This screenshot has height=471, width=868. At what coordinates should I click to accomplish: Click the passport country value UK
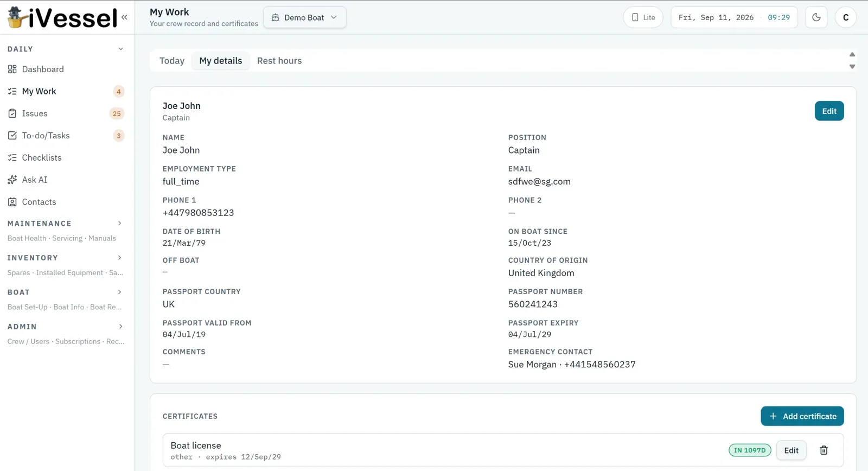point(169,304)
